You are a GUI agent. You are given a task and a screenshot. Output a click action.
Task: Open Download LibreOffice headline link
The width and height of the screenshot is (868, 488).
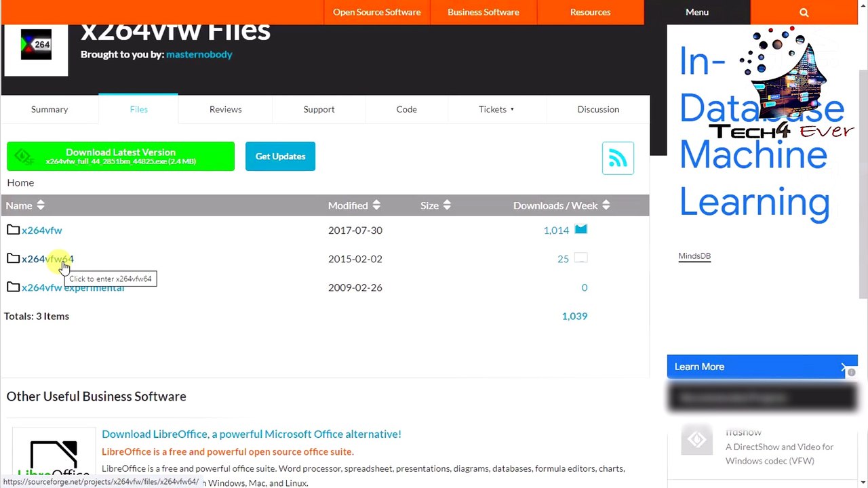pos(252,434)
